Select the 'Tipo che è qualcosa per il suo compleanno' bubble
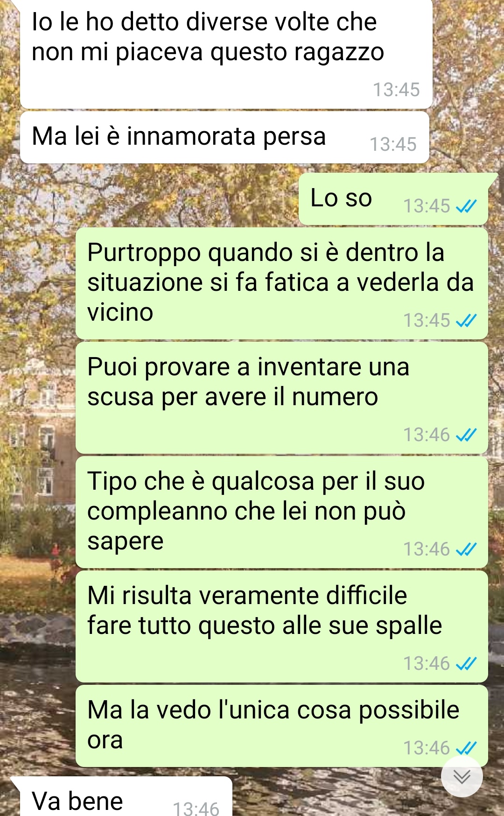This screenshot has height=816, width=504. point(282,512)
